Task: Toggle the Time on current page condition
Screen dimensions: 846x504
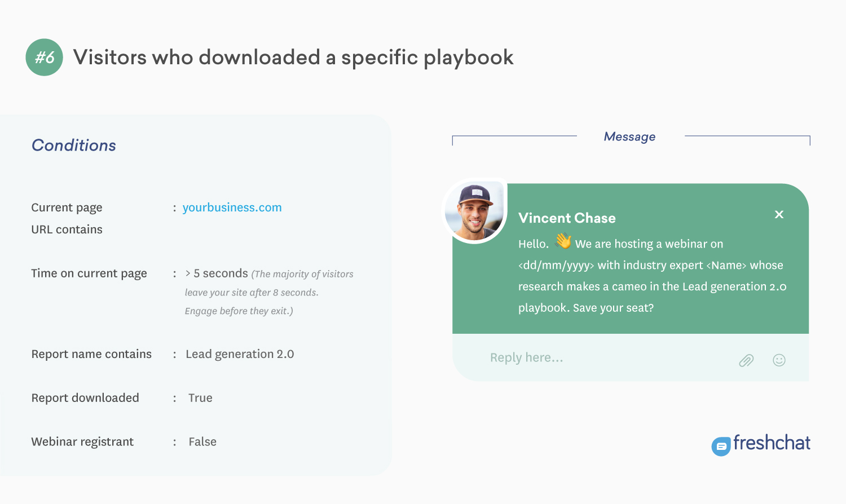Action: pyautogui.click(x=89, y=273)
